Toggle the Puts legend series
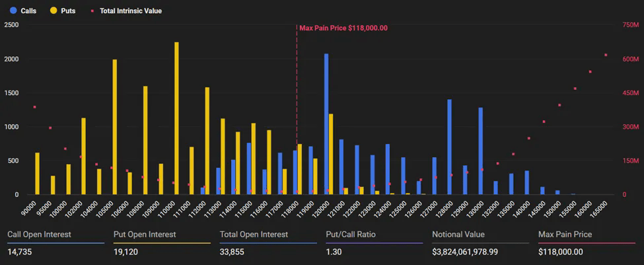Viewport: 644px width, 265px height. point(63,11)
